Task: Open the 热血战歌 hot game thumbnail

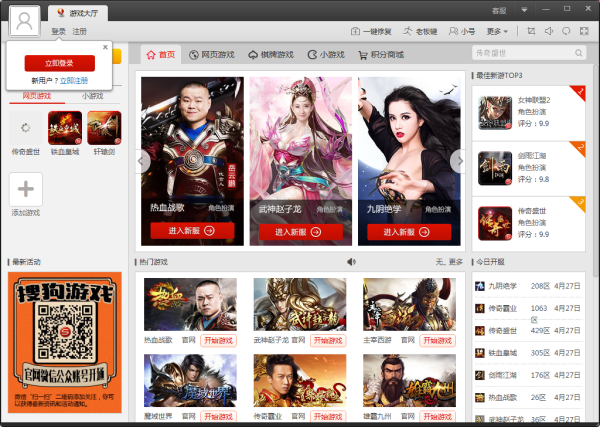Action: click(x=190, y=305)
